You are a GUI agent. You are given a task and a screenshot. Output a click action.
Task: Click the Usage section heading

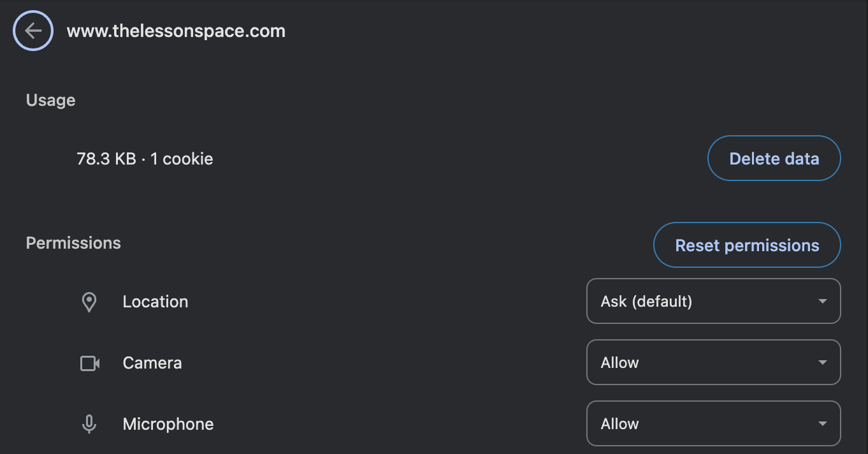pyautogui.click(x=51, y=100)
